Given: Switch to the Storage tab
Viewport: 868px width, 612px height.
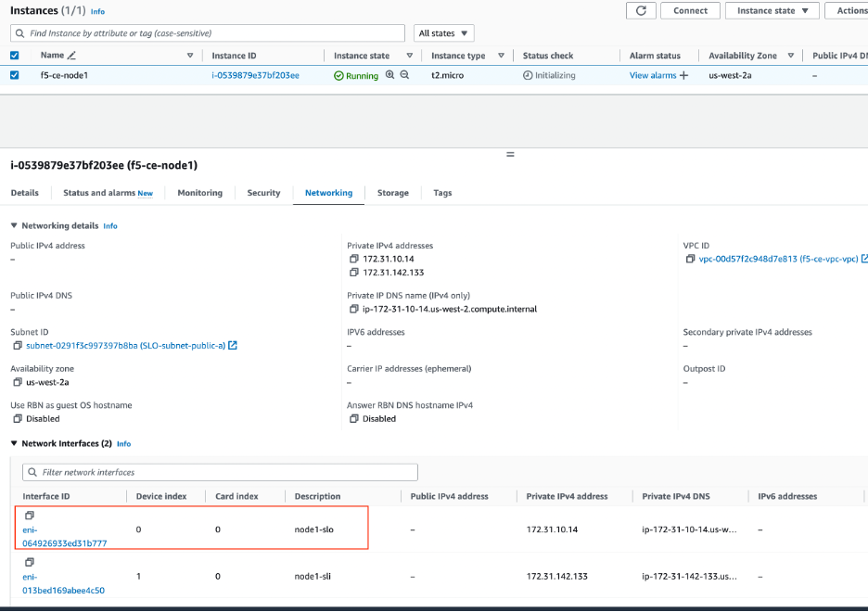Looking at the screenshot, I should (x=393, y=193).
